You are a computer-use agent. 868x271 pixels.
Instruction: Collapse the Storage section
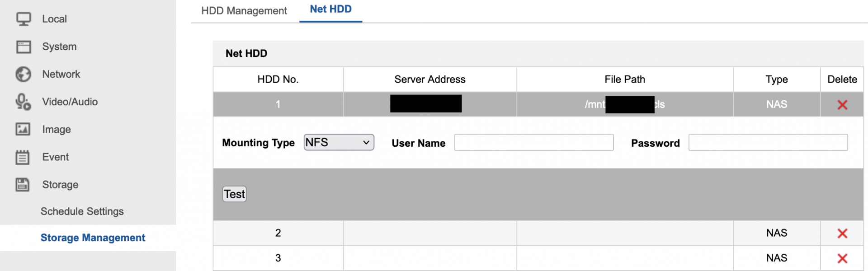[60, 185]
